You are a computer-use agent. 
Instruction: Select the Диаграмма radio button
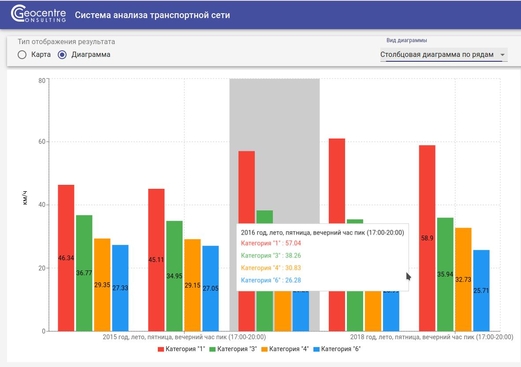[x=62, y=55]
